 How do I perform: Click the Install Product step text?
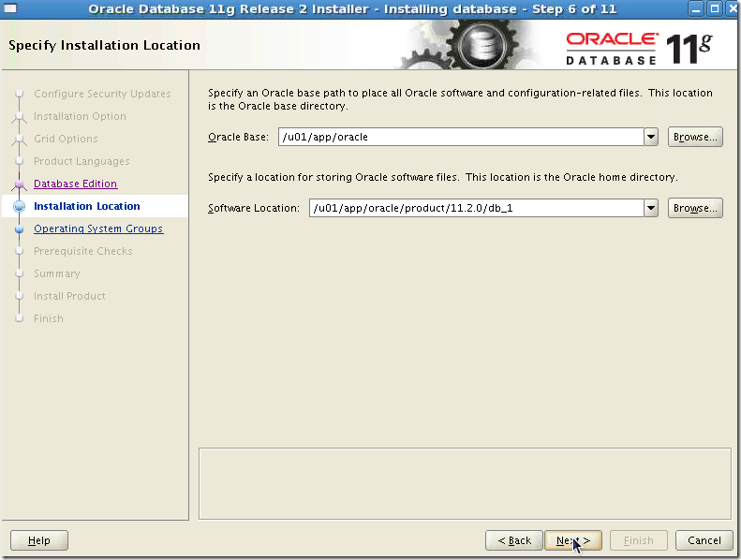(69, 296)
